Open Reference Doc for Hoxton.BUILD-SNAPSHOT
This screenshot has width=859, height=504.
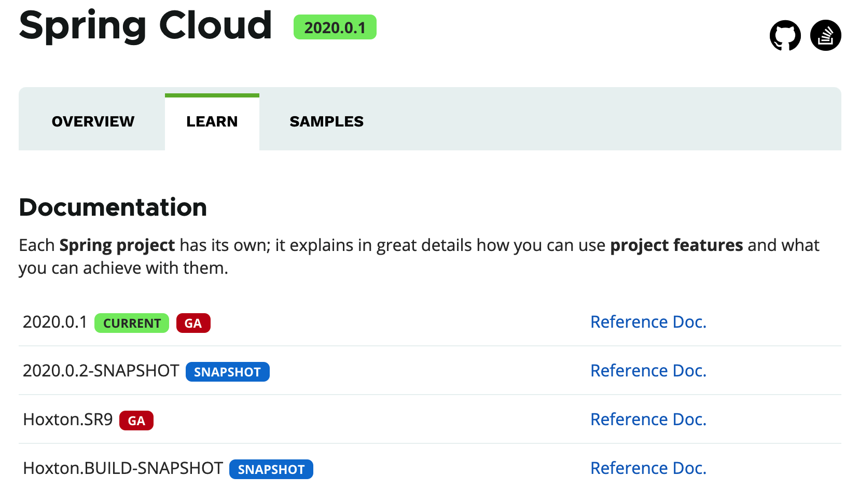click(648, 468)
